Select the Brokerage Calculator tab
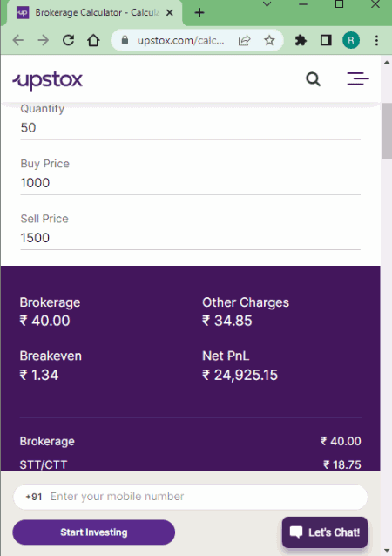Viewport: 392px width, 556px height. click(94, 13)
